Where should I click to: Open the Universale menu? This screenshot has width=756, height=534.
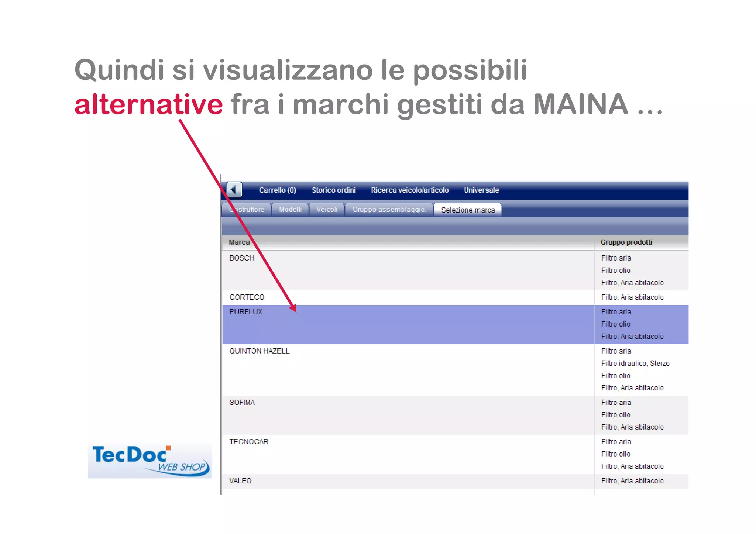[481, 190]
